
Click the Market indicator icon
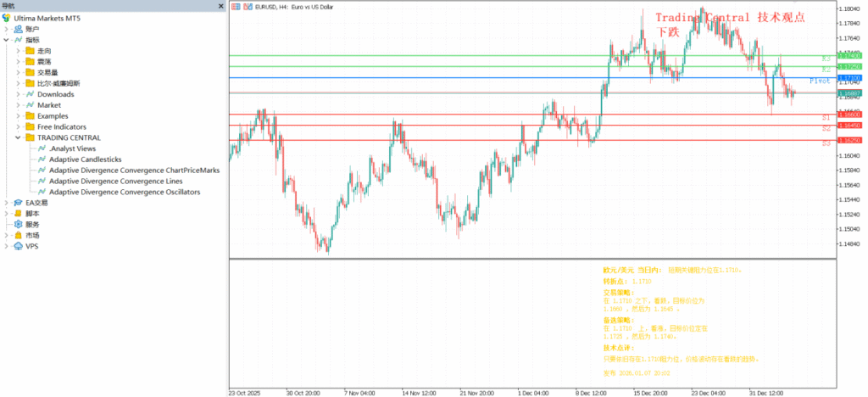click(x=30, y=104)
